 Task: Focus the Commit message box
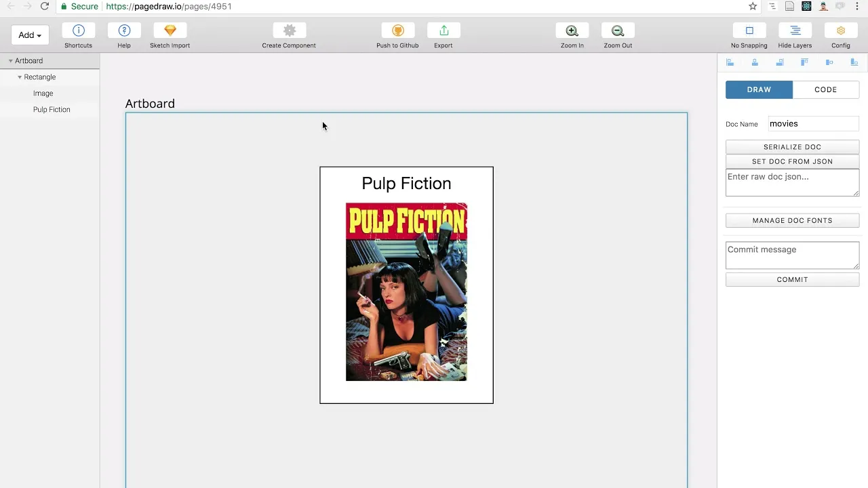[792, 255]
